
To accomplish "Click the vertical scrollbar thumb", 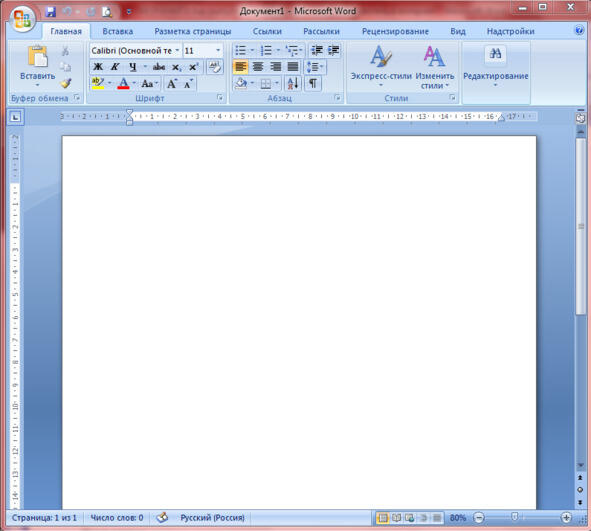I will [x=581, y=226].
